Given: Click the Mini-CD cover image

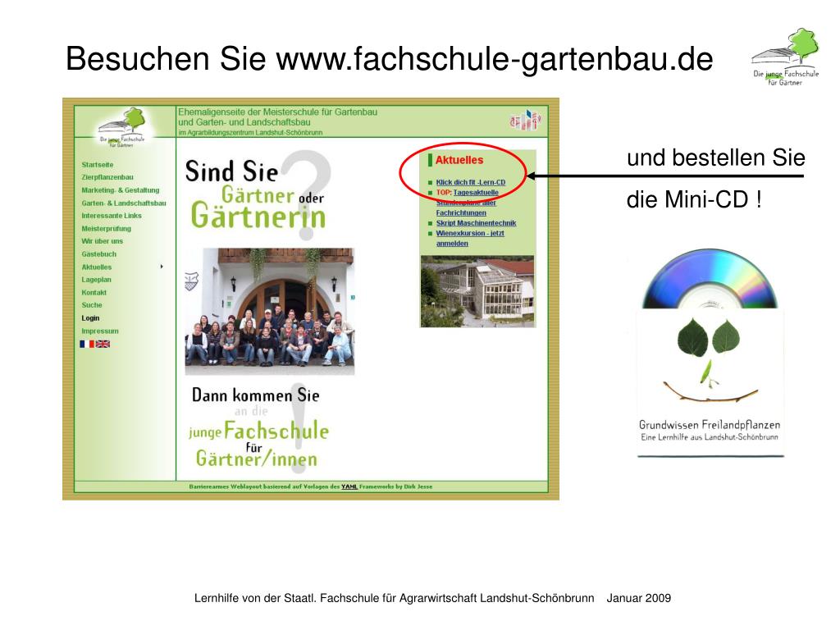Looking at the screenshot, I should [710, 354].
